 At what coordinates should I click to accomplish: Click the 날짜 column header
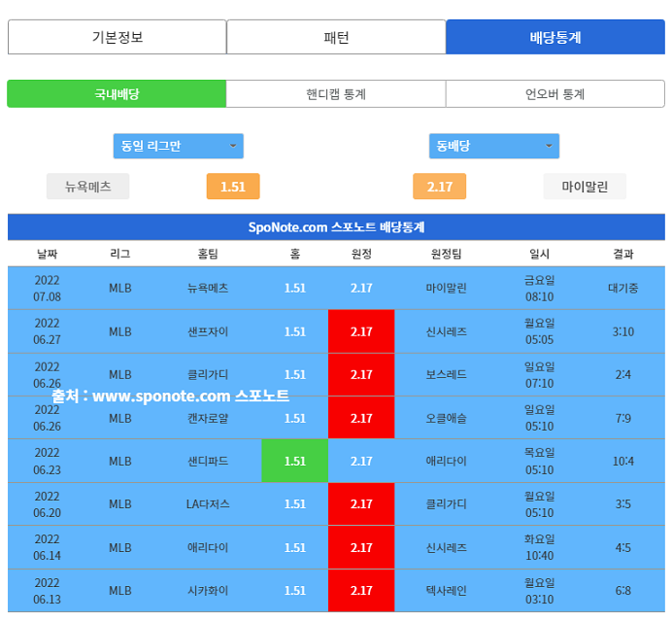coord(47,254)
